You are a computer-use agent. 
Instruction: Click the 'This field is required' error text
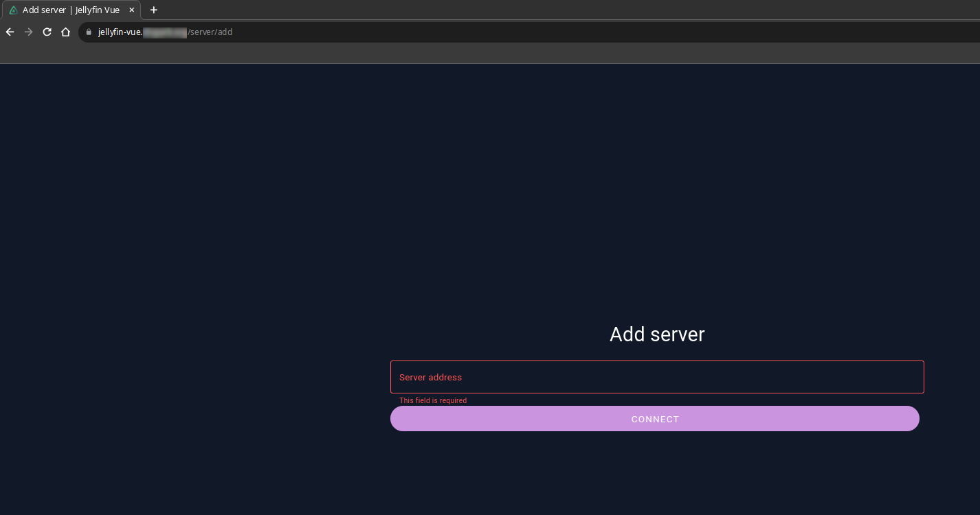click(433, 400)
